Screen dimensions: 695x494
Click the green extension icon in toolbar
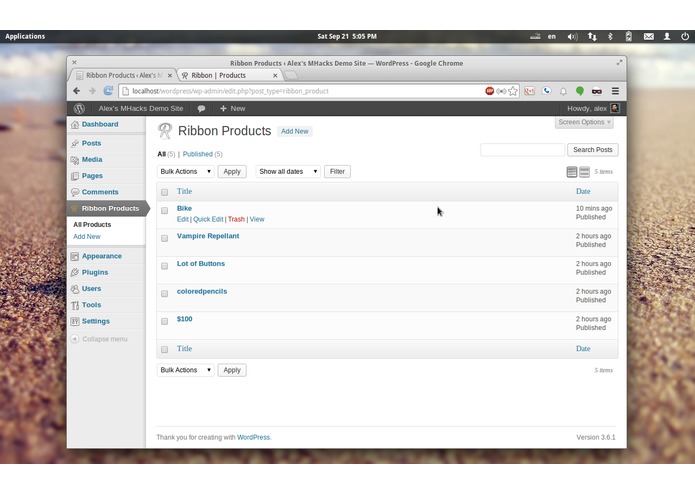tap(579, 91)
